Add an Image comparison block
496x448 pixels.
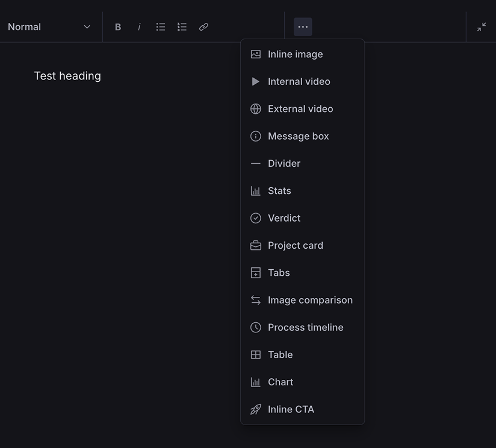pyautogui.click(x=302, y=300)
